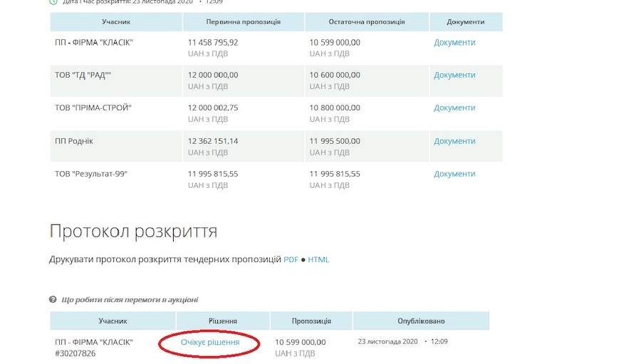The image size is (641, 364).
Task: Open Документи link for ПП Роднік
Action: [x=454, y=141]
